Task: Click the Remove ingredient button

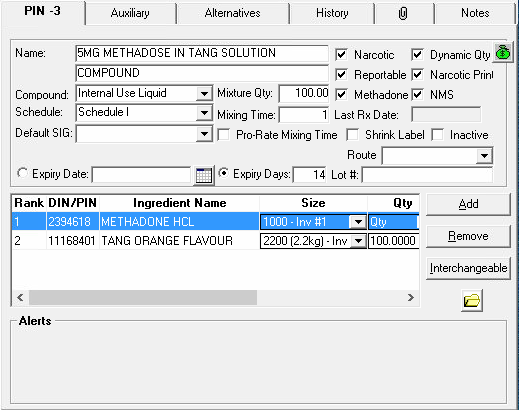Action: (x=468, y=236)
